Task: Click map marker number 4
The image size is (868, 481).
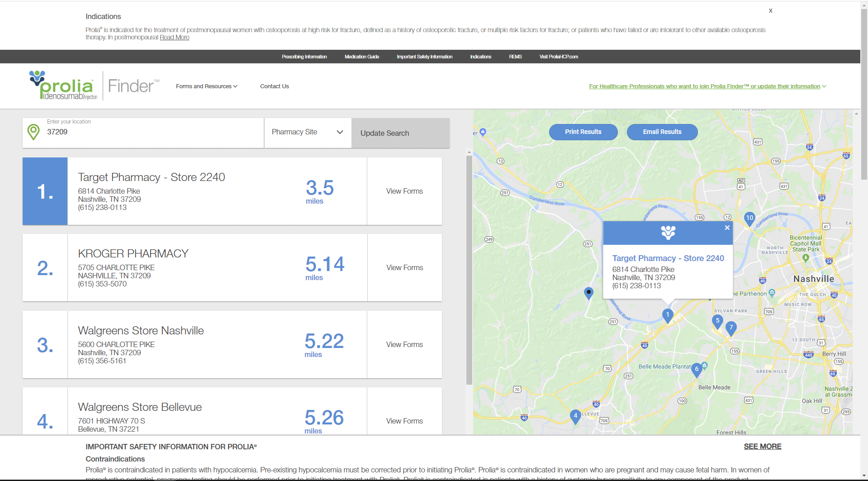Action: click(575, 416)
